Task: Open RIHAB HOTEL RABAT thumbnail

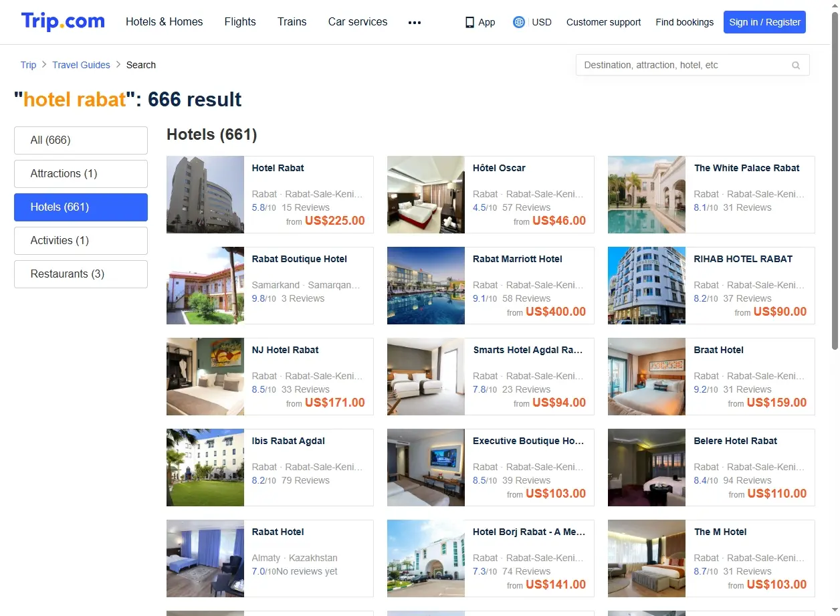Action: (x=647, y=286)
